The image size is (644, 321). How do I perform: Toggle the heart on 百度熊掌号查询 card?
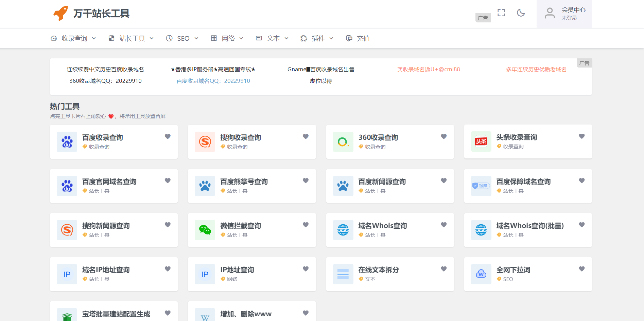[x=306, y=181]
